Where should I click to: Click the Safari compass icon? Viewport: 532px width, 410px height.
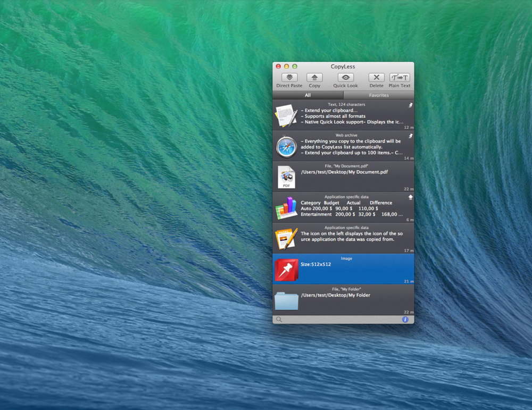pos(286,147)
